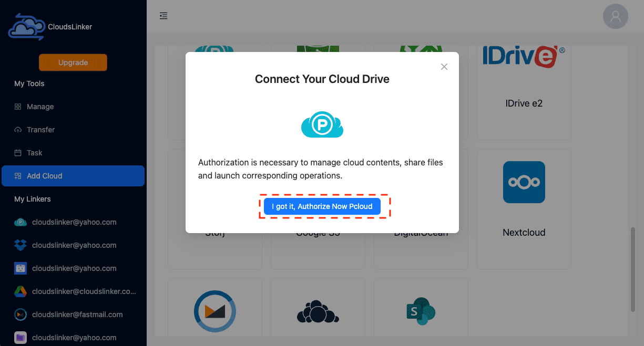
Task: Select Add Cloud in the sidebar
Action: pyautogui.click(x=73, y=176)
